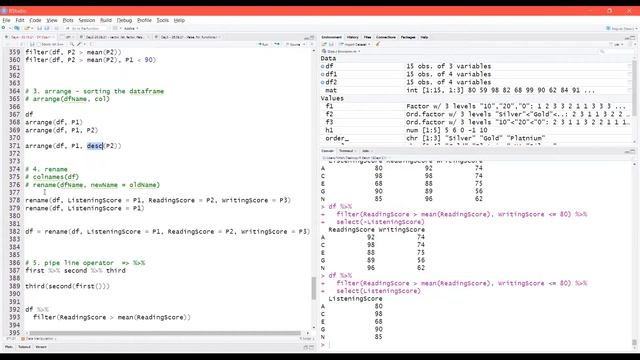This screenshot has width=640, height=360.
Task: Click the order_ value row
Action: pos(476,138)
